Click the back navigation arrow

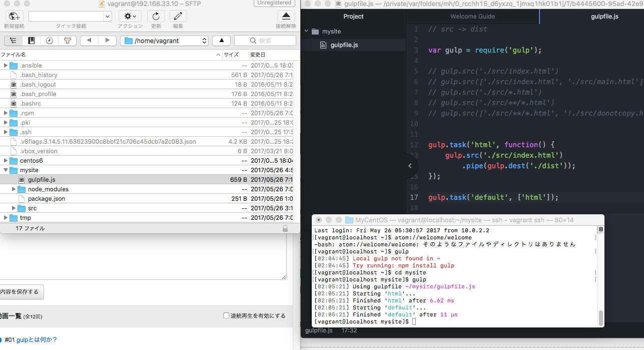pos(89,41)
